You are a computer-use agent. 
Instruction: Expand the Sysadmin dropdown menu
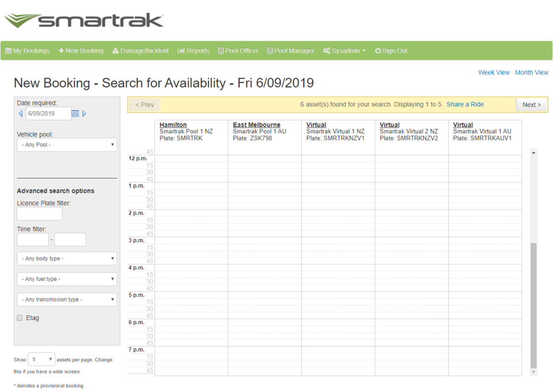click(x=344, y=51)
